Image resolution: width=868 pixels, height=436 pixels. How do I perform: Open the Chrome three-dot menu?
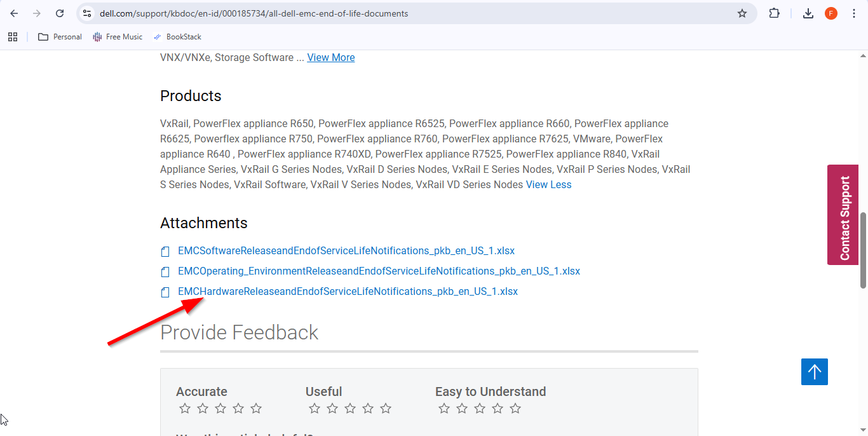[854, 13]
